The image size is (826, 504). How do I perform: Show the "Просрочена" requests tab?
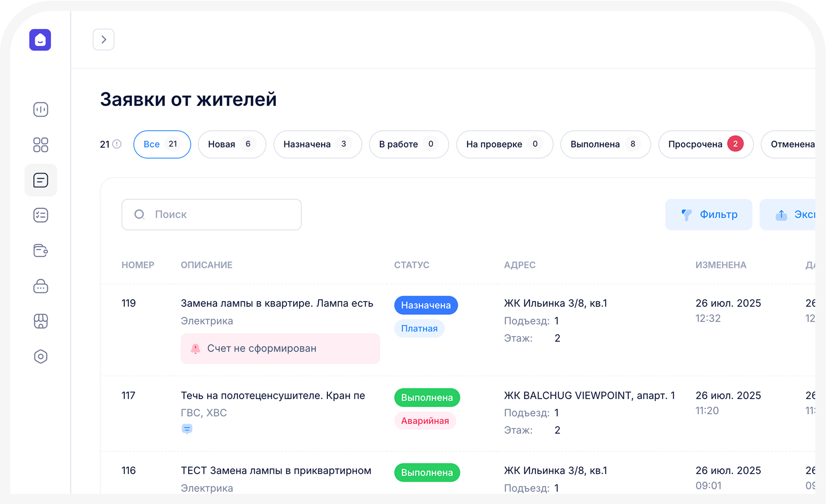tap(705, 144)
